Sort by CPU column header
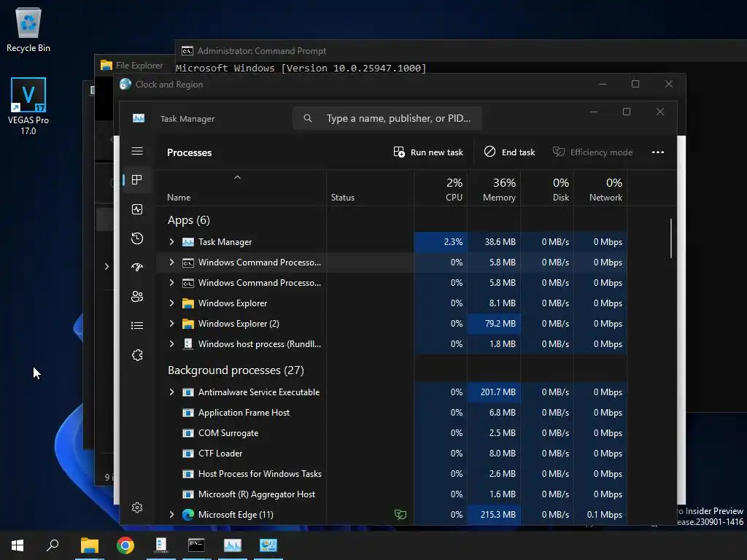 point(440,189)
